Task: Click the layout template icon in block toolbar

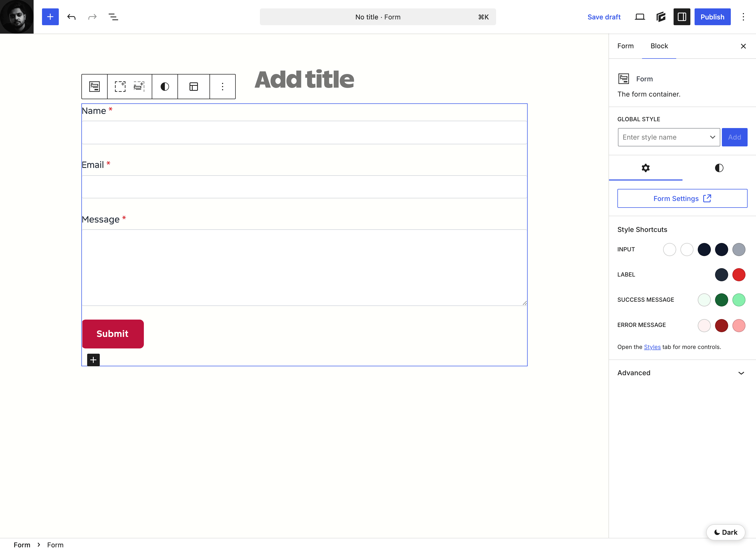Action: point(194,86)
